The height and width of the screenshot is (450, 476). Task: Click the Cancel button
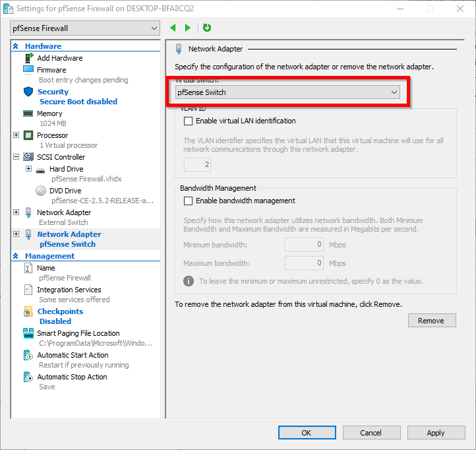tap(372, 433)
